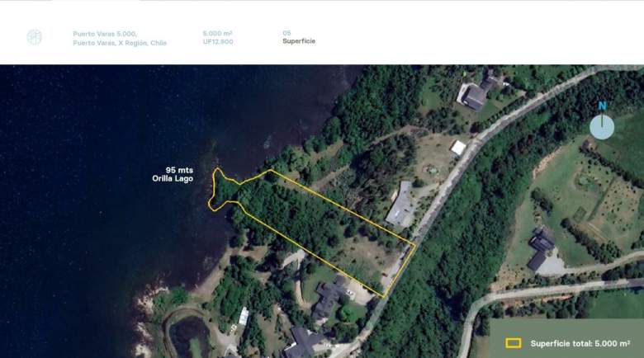Click the Superficie total: 5.000 m² legend text

click(580, 343)
